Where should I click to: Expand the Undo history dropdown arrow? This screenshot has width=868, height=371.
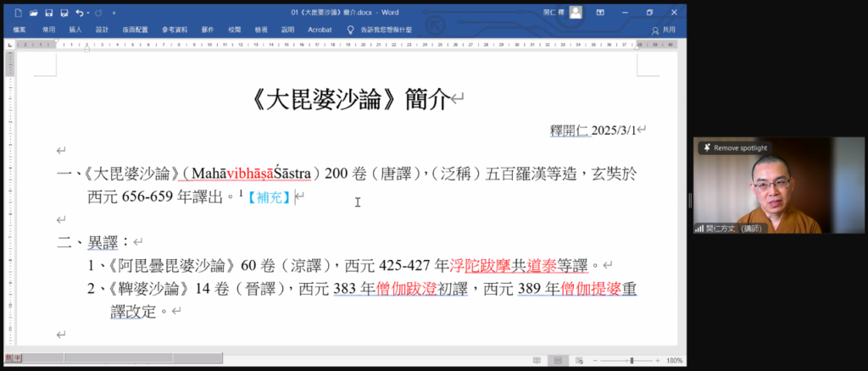(87, 13)
